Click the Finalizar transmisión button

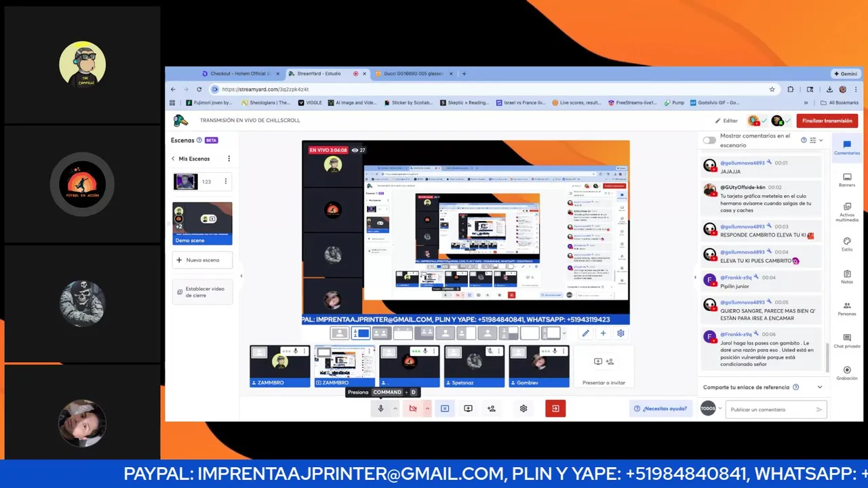pos(827,121)
